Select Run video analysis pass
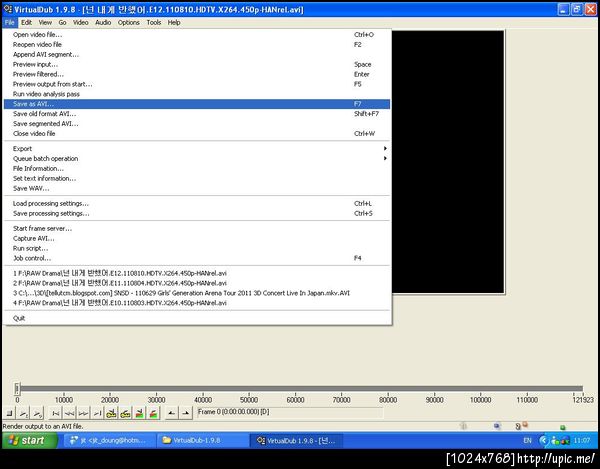The height and width of the screenshot is (469, 600). [197, 94]
